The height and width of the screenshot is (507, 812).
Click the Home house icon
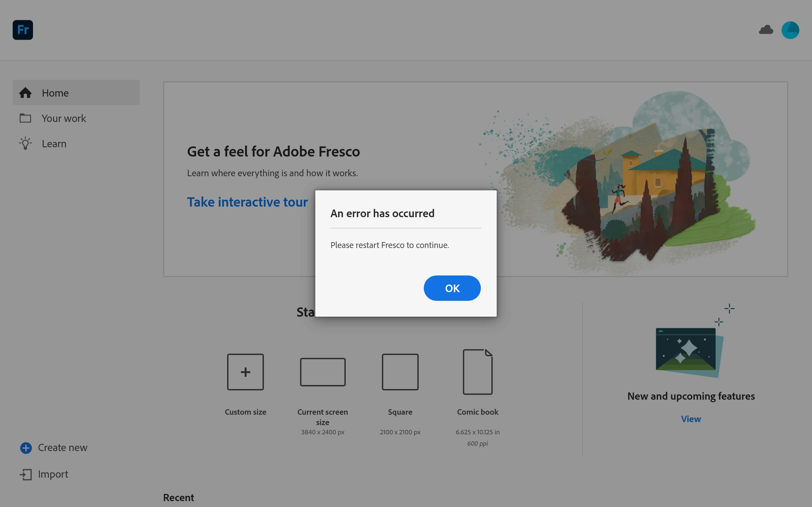pos(26,93)
